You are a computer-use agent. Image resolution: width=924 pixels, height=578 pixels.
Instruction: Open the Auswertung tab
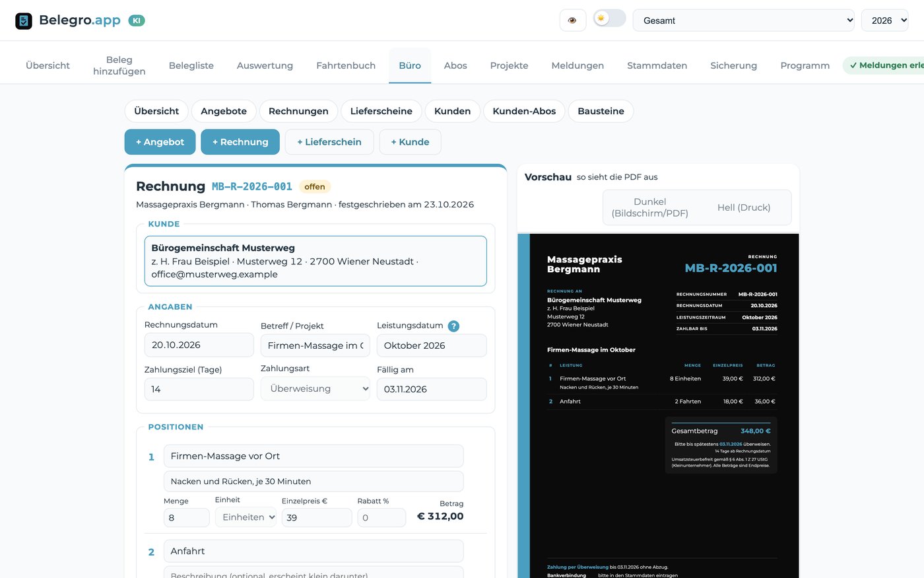click(x=265, y=65)
